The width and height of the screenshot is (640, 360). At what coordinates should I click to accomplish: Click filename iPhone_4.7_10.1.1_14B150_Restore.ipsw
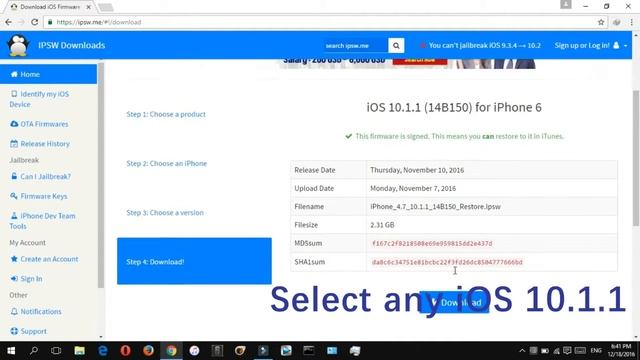pyautogui.click(x=435, y=207)
